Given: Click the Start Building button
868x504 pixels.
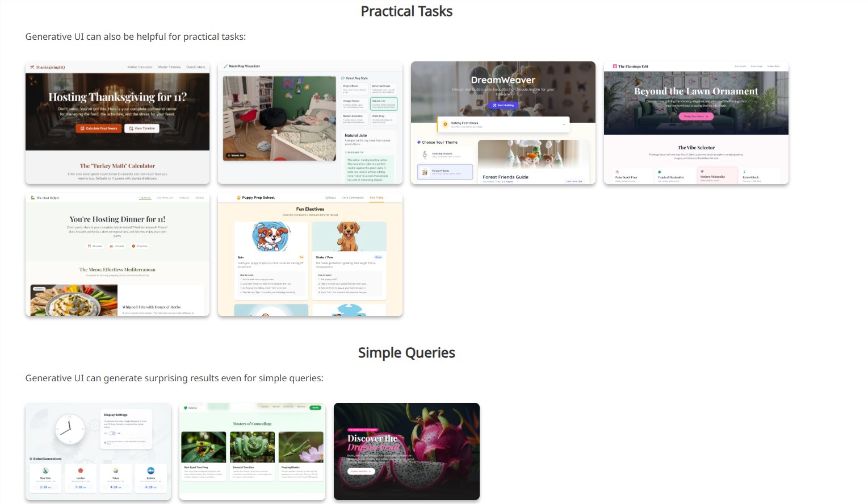Looking at the screenshot, I should (x=504, y=105).
